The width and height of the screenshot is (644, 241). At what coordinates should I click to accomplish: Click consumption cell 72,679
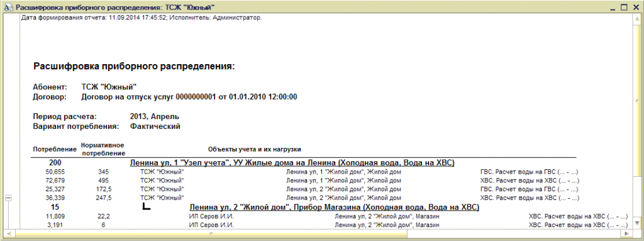[x=55, y=181]
